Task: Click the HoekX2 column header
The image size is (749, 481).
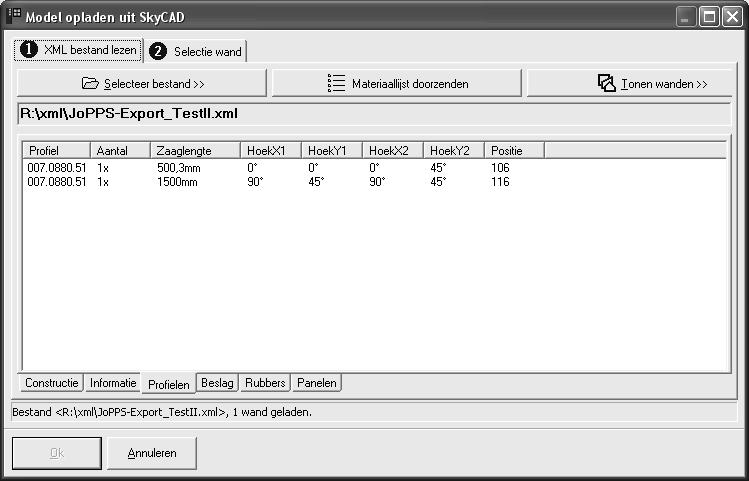Action: click(x=393, y=150)
